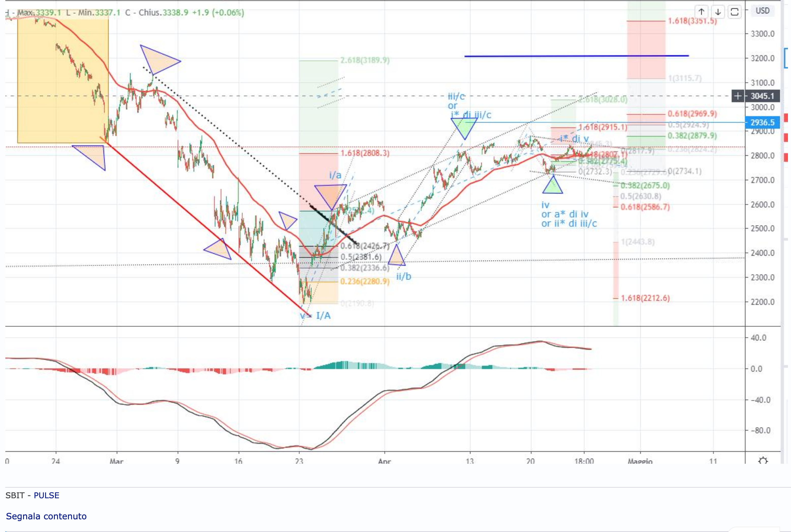
Task: Click Fibonacci level 0.618(2969.9)
Action: [x=692, y=114]
